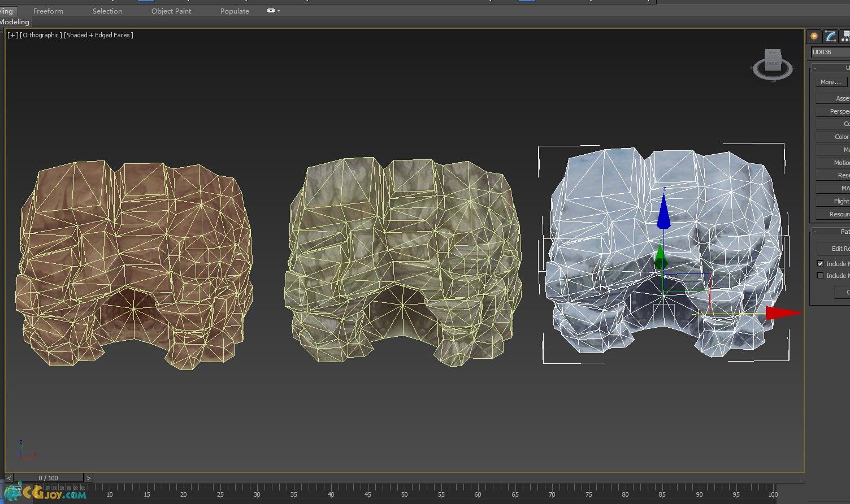Open the Create panel star icon tab
850x504 pixels.
[x=814, y=36]
